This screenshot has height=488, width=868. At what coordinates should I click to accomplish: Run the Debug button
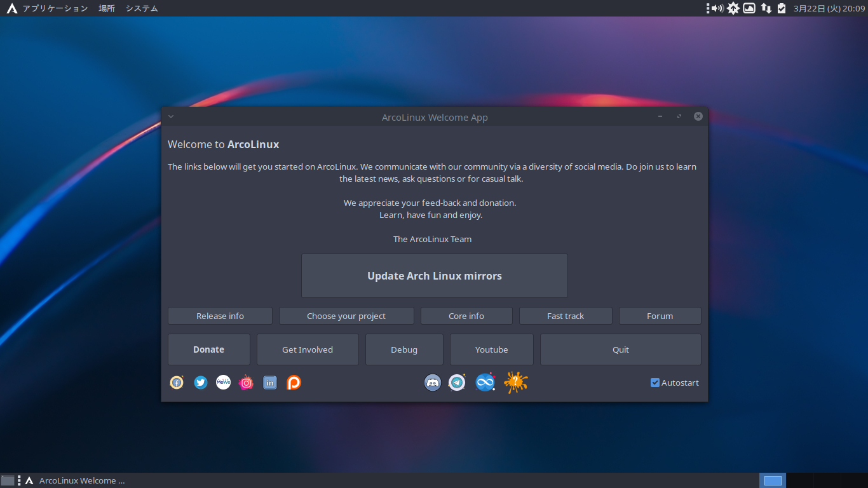(404, 349)
